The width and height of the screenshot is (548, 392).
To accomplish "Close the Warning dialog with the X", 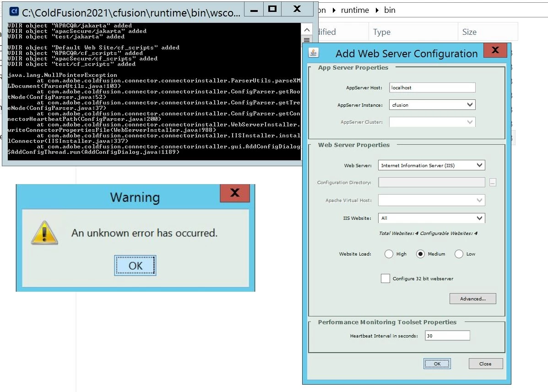I will [x=235, y=193].
